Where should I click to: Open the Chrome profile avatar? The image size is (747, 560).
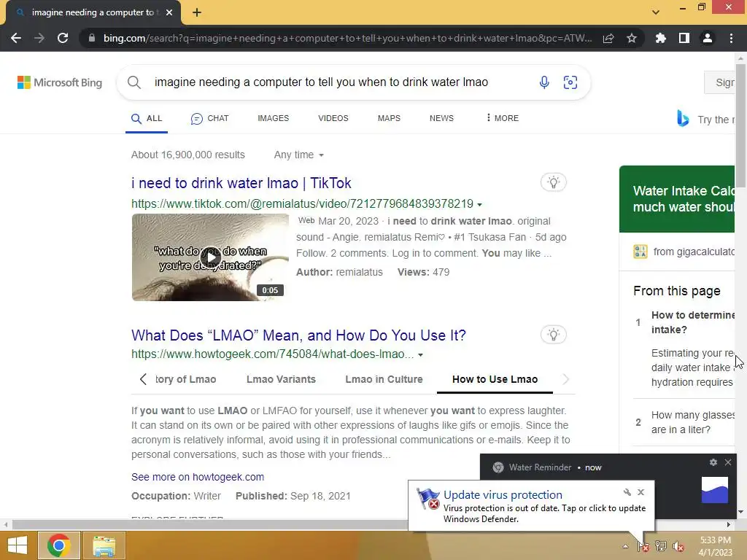click(708, 38)
